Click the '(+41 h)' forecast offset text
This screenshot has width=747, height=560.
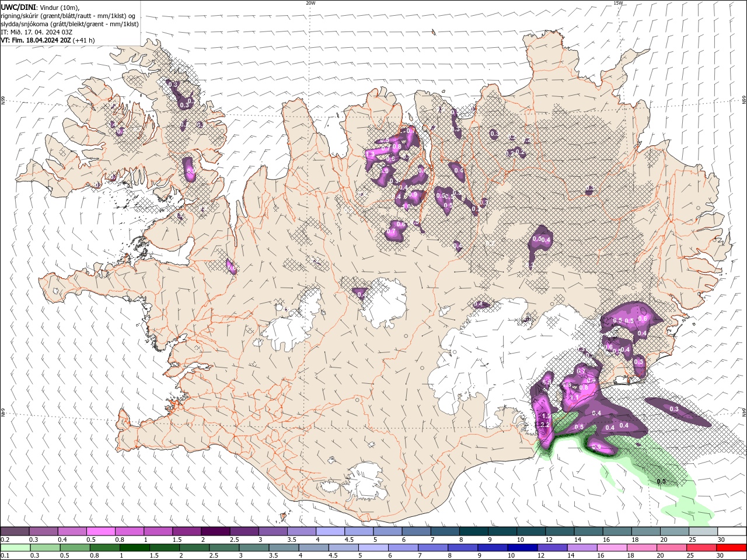pos(83,40)
